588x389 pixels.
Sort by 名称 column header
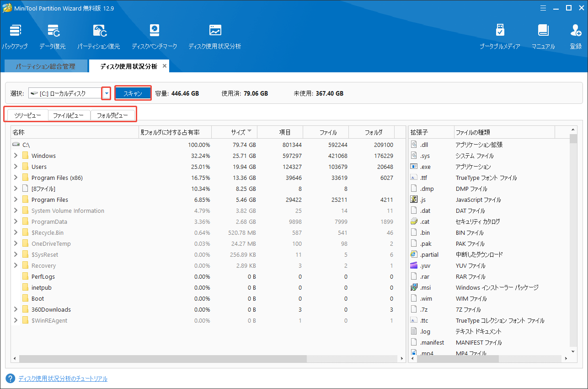tap(75, 132)
